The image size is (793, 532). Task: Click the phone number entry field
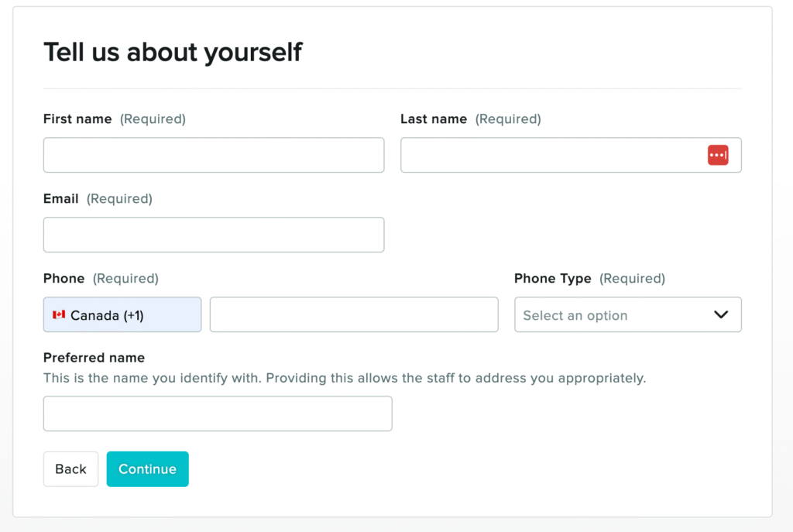pos(354,314)
